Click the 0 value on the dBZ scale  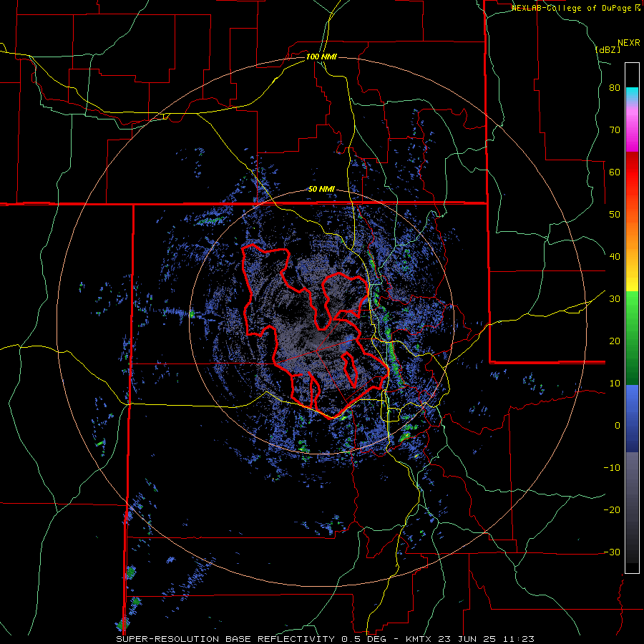(x=618, y=426)
